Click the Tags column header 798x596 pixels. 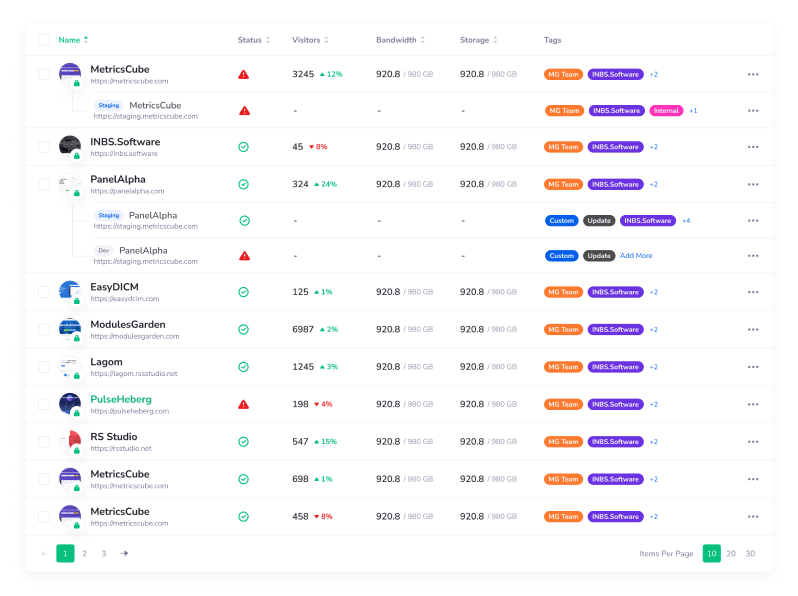(552, 40)
